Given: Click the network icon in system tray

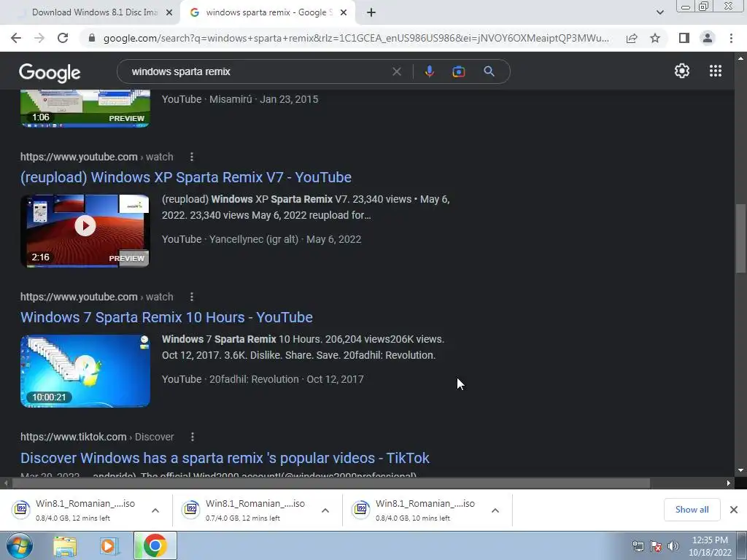Looking at the screenshot, I should pos(638,546).
